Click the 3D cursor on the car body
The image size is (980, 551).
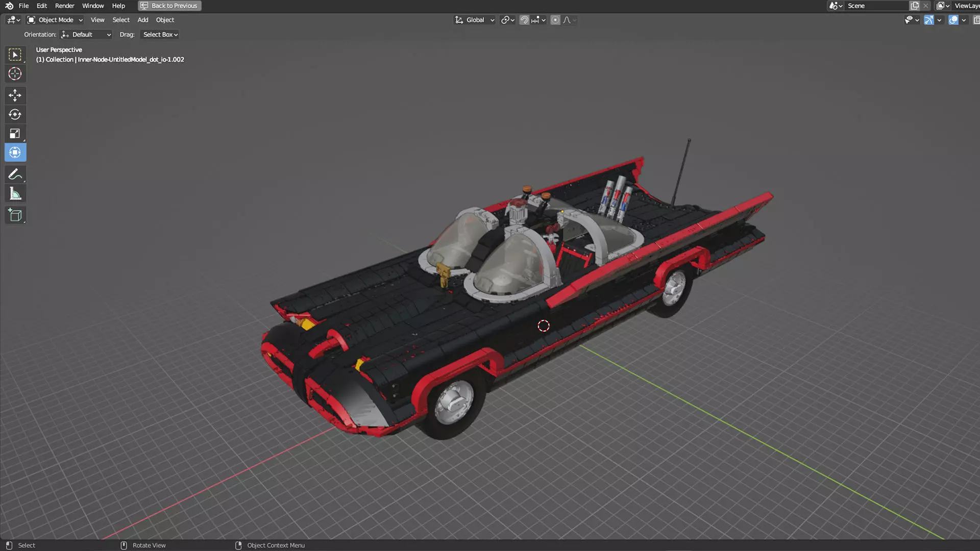tap(544, 326)
